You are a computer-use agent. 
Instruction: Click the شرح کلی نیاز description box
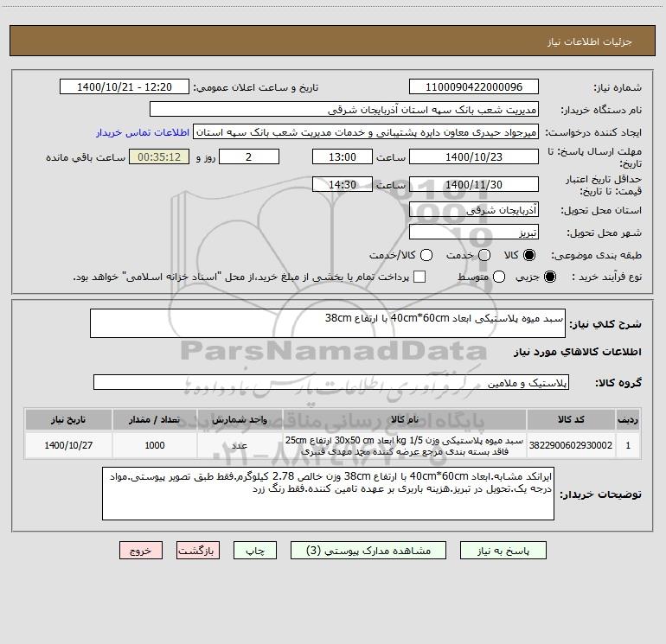pos(328,323)
